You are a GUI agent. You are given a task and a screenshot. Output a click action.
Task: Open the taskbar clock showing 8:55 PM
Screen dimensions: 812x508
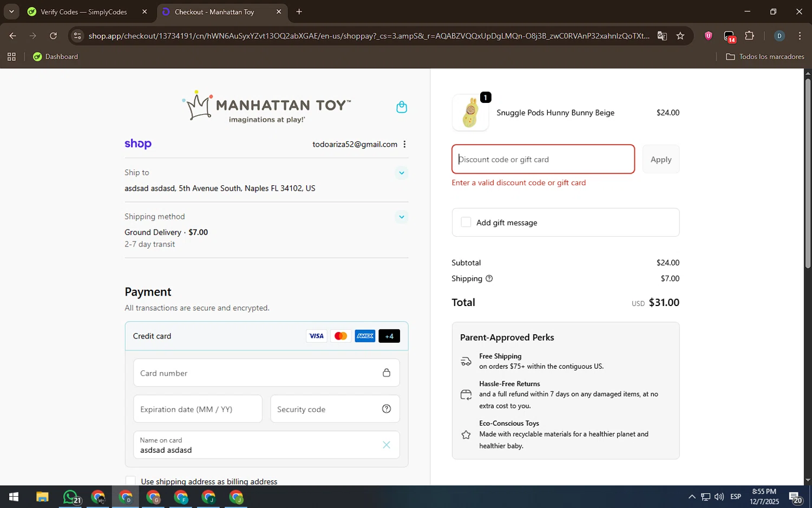pos(764,497)
